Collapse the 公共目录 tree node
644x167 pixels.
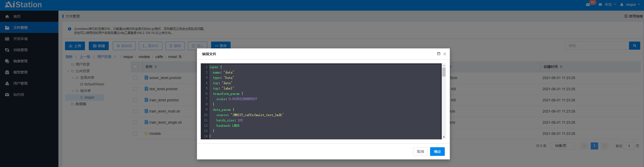tap(68, 71)
